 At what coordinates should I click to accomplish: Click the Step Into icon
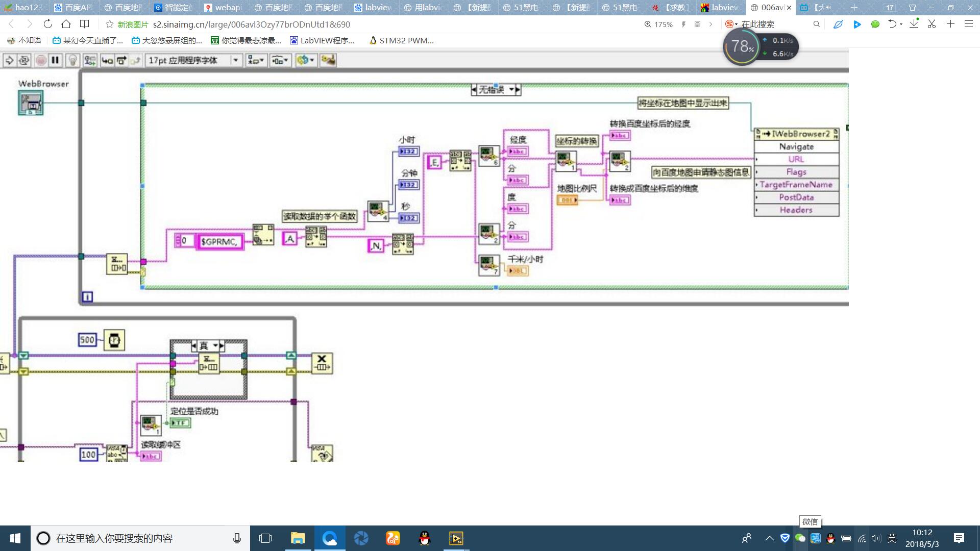[107, 60]
